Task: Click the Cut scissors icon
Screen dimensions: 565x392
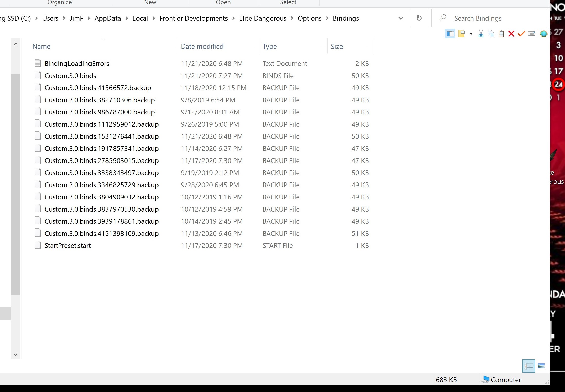Action: (x=481, y=34)
